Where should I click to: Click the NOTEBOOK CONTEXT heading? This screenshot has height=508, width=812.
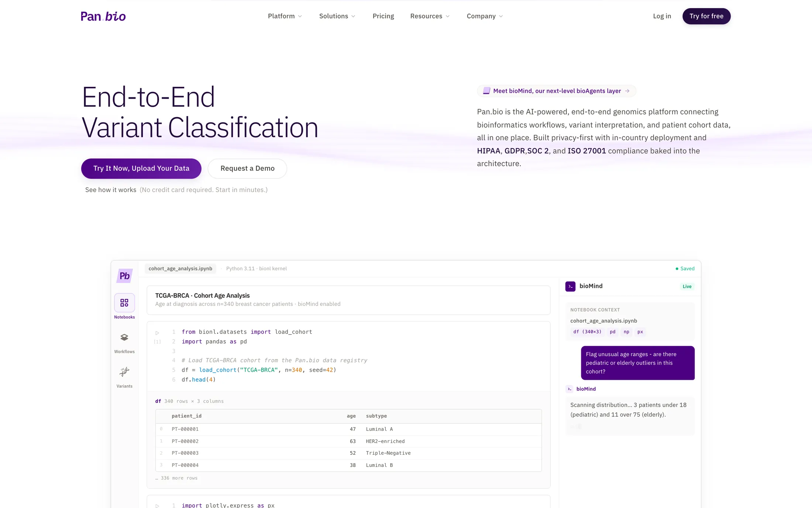click(x=595, y=310)
